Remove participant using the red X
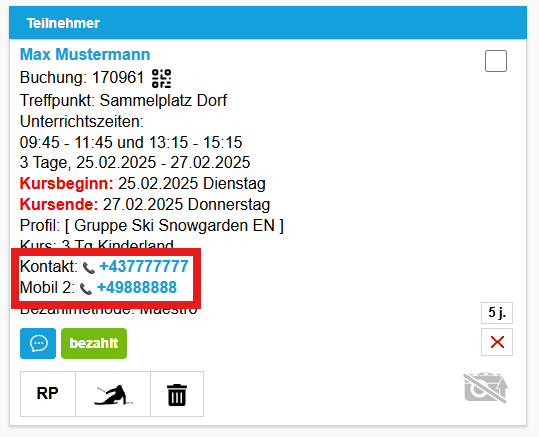The height and width of the screenshot is (437, 539). tap(497, 342)
